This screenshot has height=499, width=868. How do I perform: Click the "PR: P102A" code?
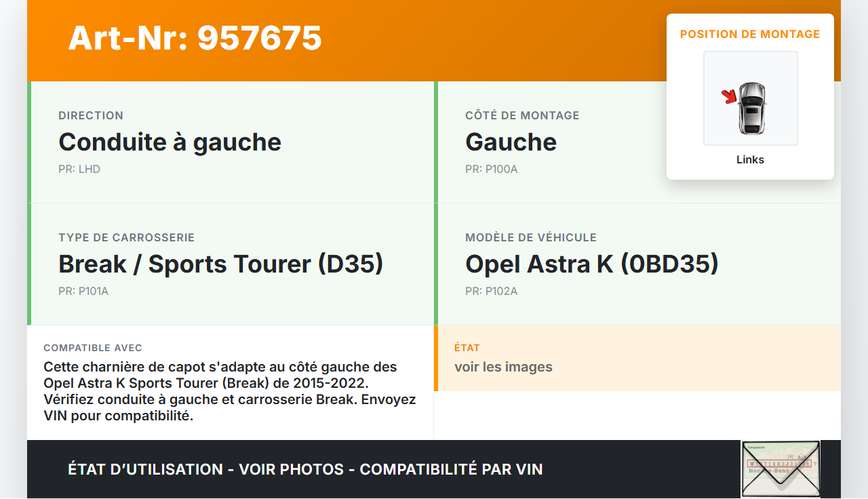(492, 291)
